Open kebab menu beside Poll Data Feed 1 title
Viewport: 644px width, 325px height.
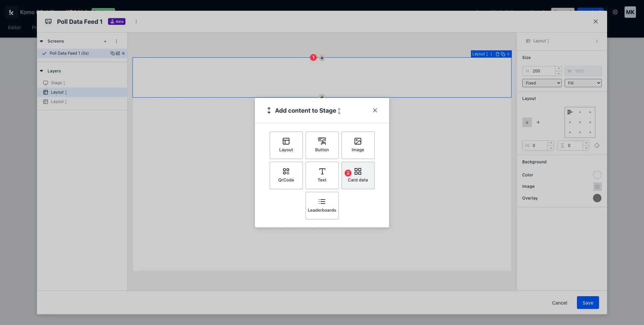136,21
